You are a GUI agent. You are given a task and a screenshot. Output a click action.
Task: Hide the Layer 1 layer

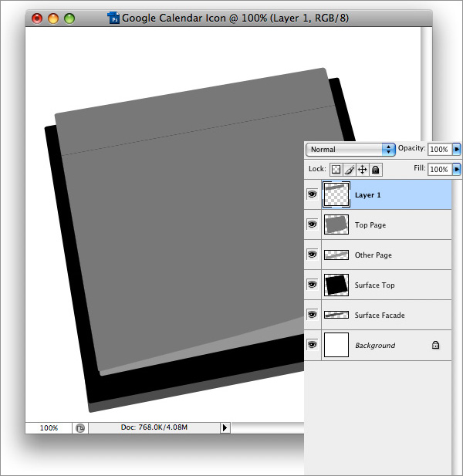312,194
